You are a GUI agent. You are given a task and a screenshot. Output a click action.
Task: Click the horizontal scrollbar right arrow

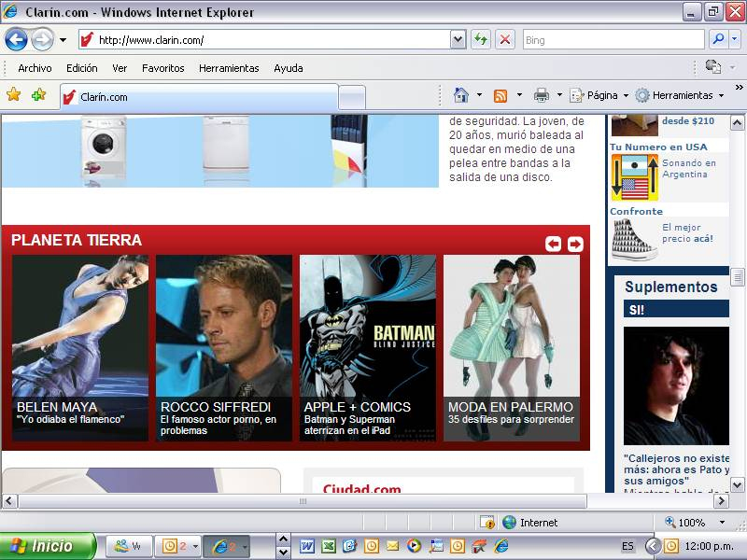click(x=721, y=501)
